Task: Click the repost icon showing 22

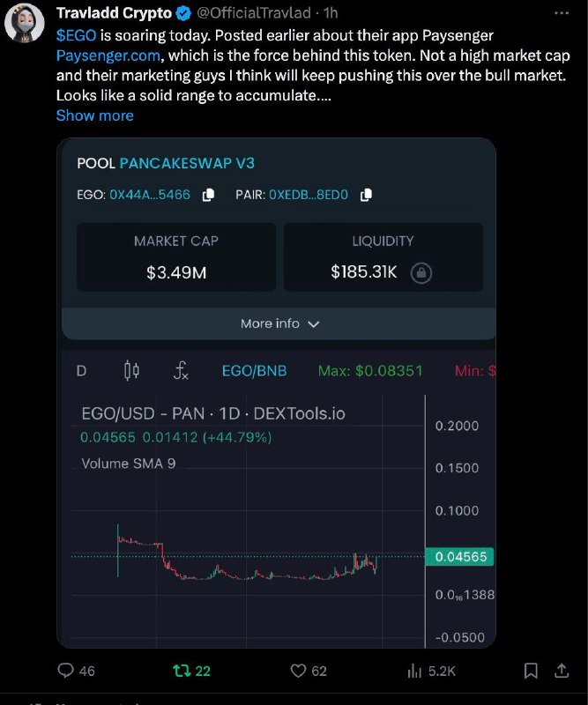Action: pyautogui.click(x=182, y=671)
